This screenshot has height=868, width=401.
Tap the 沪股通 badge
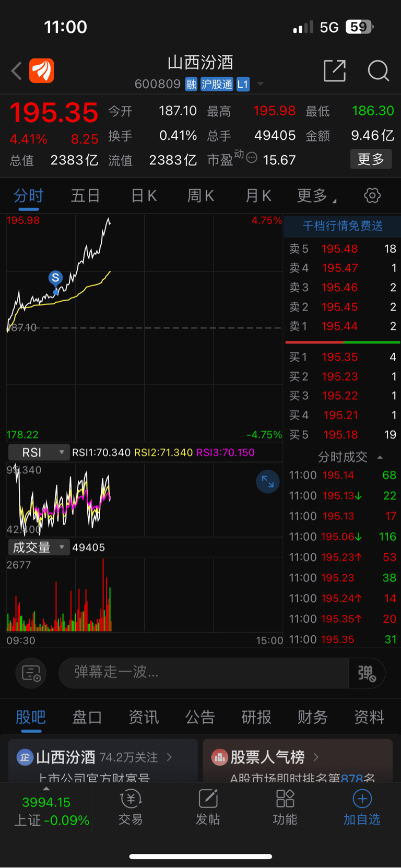coord(217,84)
